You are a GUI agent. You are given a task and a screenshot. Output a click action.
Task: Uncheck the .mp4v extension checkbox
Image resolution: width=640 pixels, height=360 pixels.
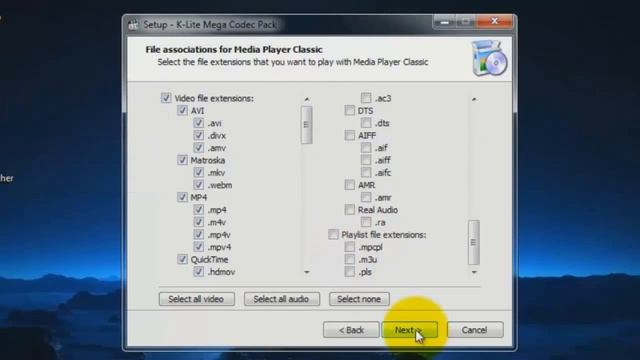point(198,235)
